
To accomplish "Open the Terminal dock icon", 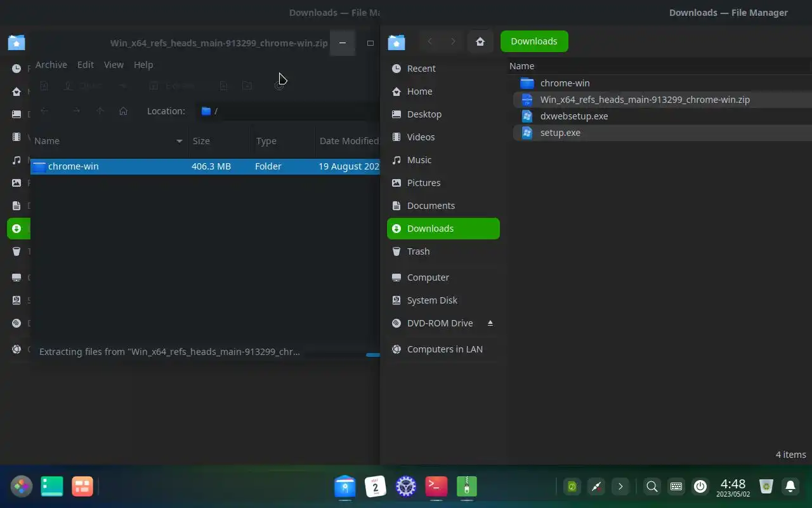I will (436, 487).
